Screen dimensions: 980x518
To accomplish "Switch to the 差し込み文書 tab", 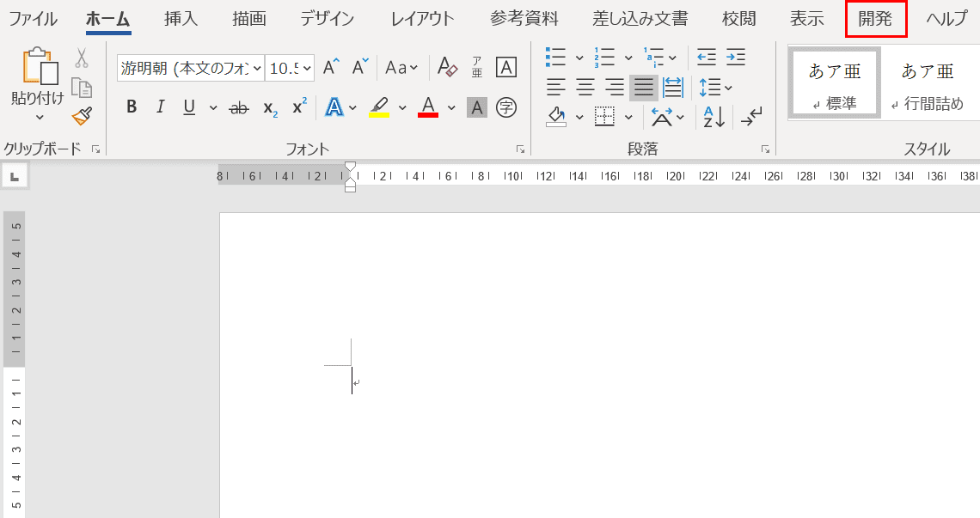I will tap(640, 19).
